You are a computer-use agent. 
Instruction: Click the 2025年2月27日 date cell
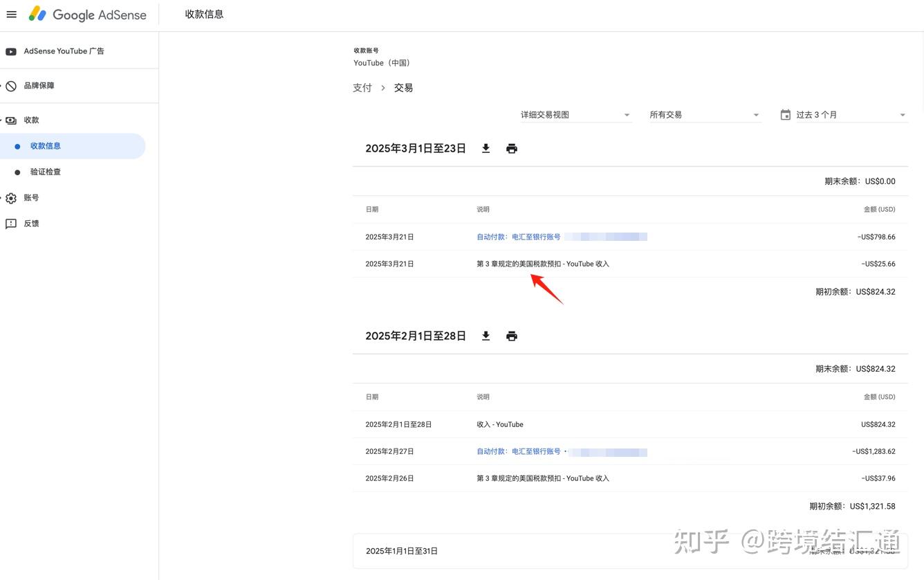coord(389,452)
